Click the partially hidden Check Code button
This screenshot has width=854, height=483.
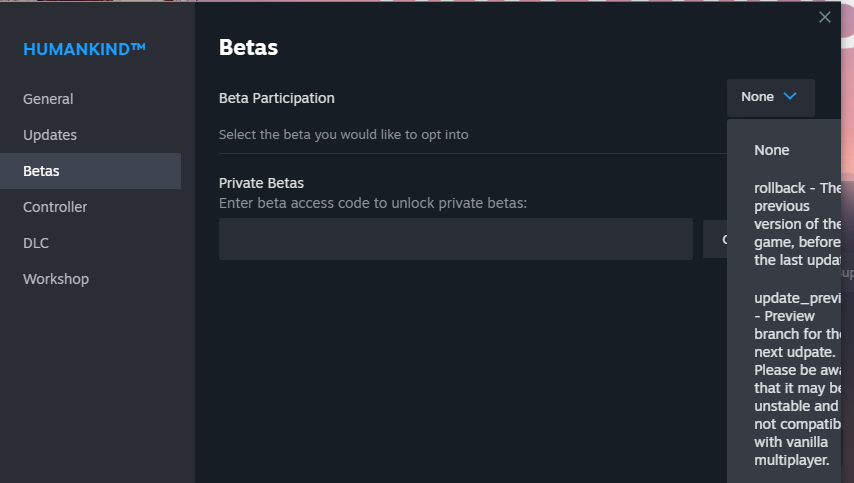point(715,239)
